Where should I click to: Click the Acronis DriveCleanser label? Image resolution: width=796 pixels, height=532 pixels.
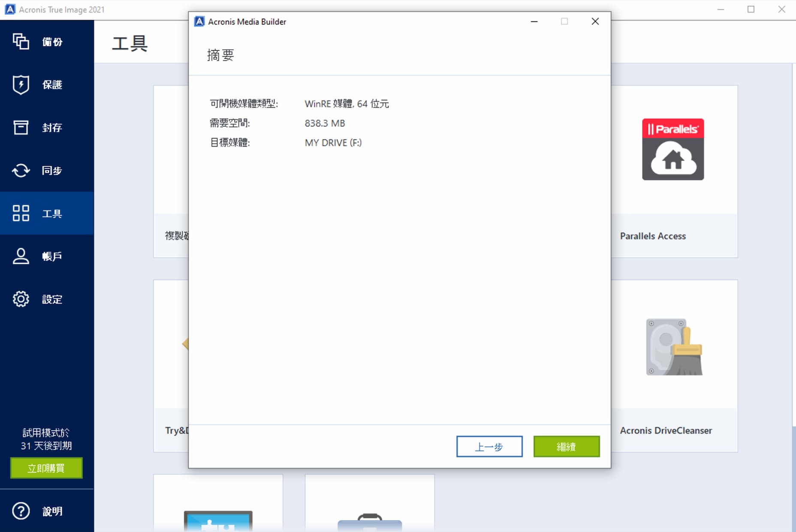click(x=666, y=430)
